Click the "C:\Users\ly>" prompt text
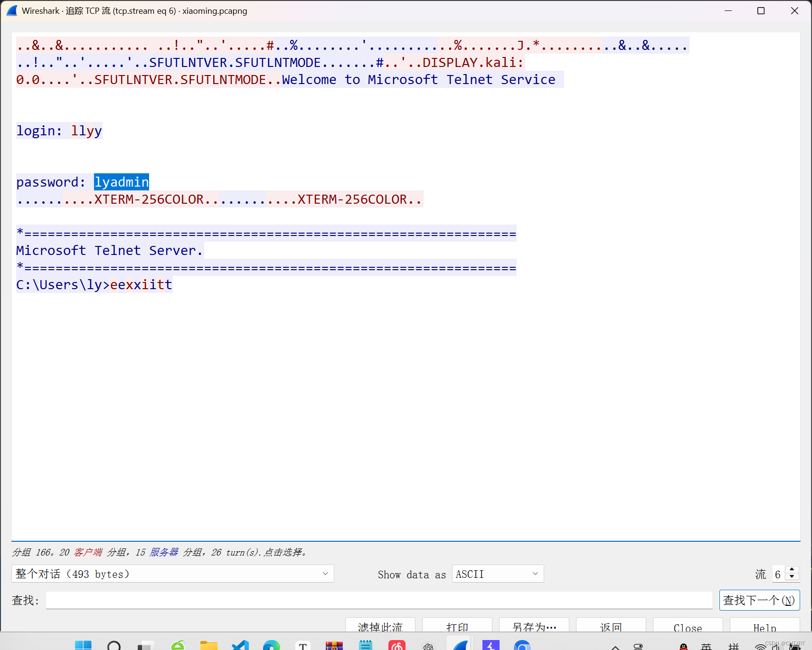 click(63, 284)
